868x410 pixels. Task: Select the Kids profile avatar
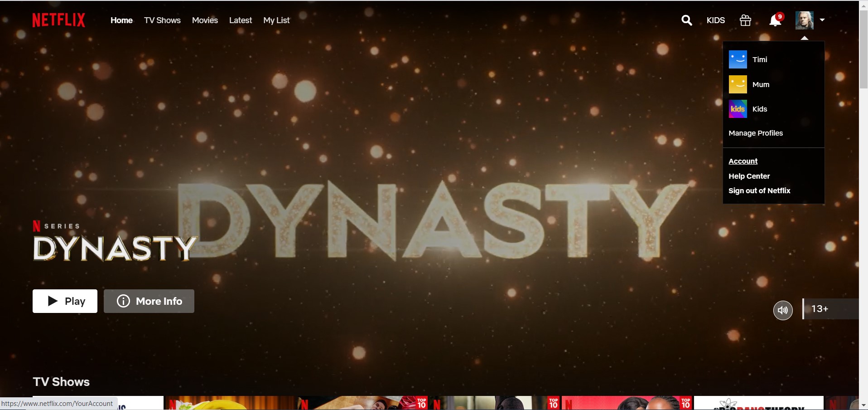738,109
